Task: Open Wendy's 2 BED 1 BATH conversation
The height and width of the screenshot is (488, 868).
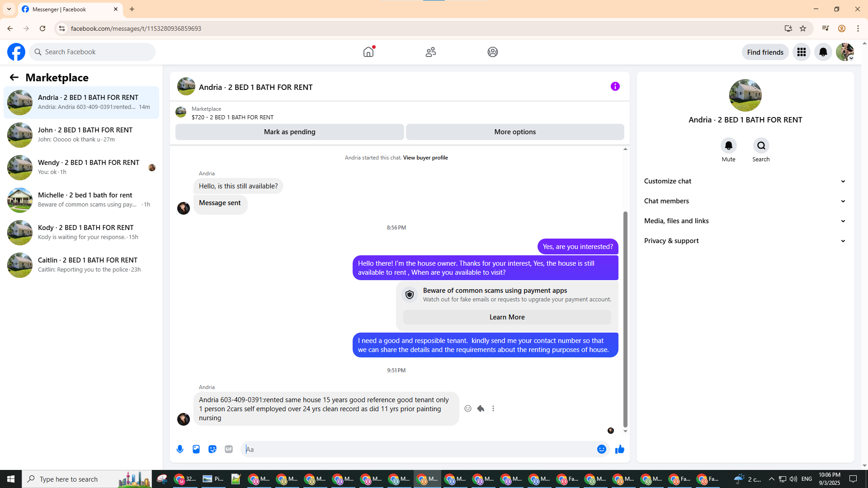Action: [81, 168]
